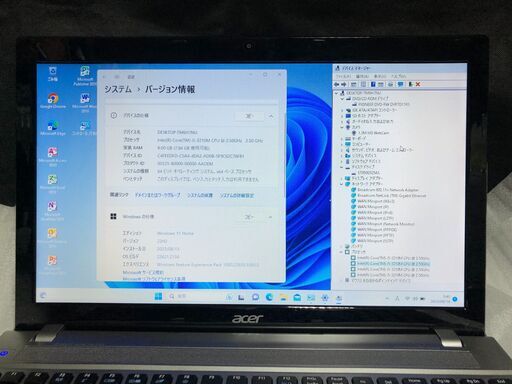Click the Back arrow in Device Manager toolbar
The height and width of the screenshot is (384, 512).
click(337, 84)
